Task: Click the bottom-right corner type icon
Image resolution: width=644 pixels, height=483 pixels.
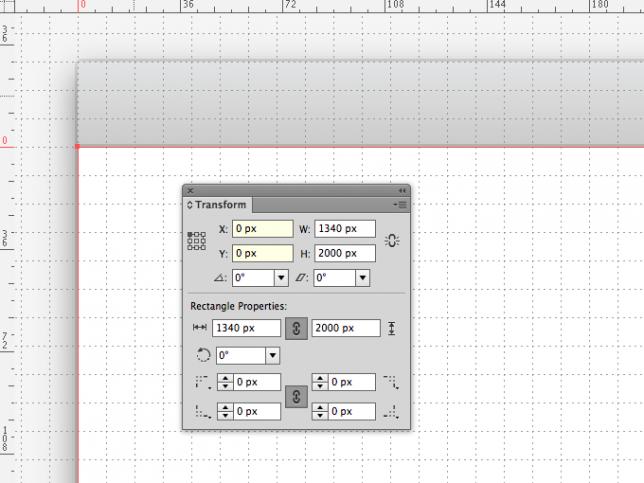Action: (x=391, y=412)
